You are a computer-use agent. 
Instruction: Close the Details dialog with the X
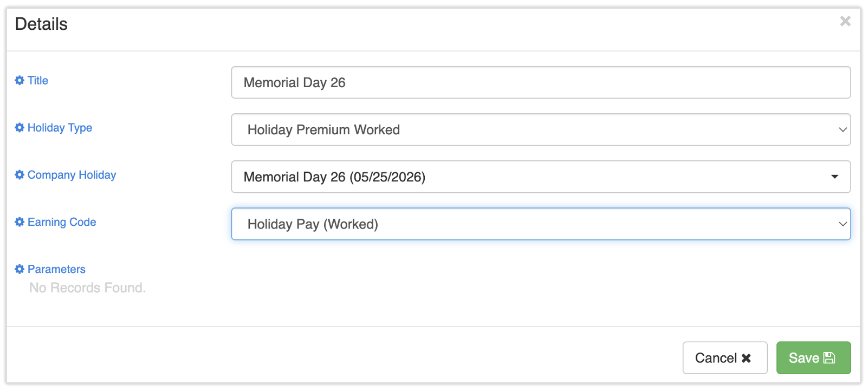point(845,21)
